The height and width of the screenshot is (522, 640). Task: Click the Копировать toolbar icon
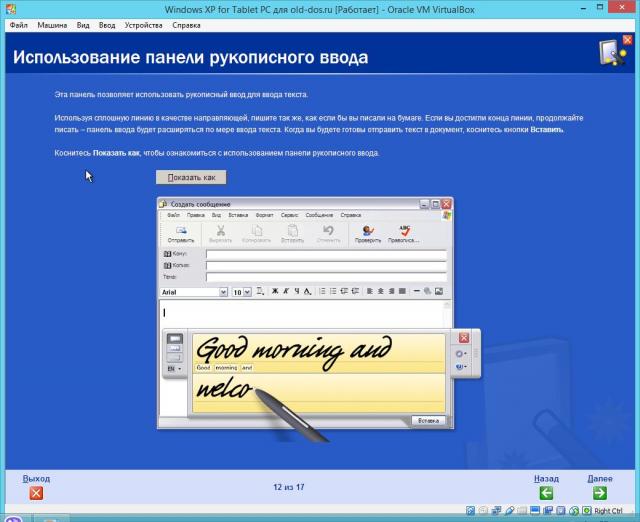click(256, 231)
